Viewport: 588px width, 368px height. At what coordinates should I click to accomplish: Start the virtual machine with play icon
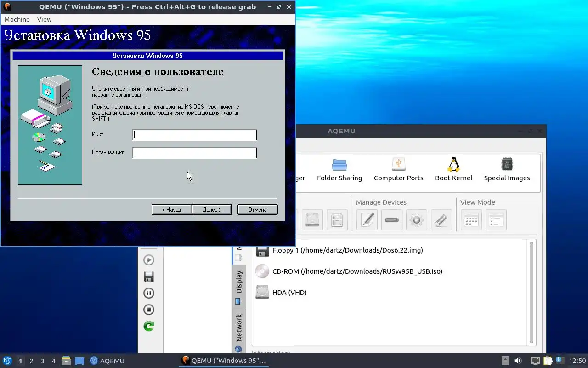(149, 260)
